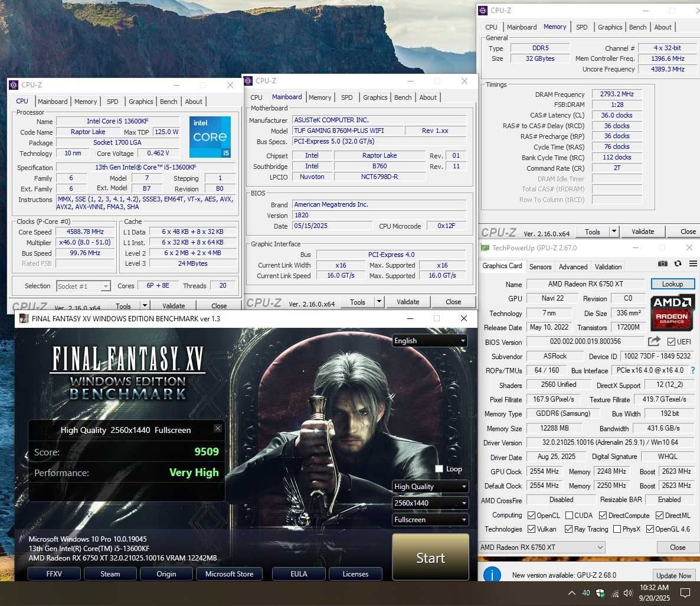Viewport: 700px width, 606px height.
Task: Toggle the UEFI checkbox in GPU-Z
Action: click(671, 341)
